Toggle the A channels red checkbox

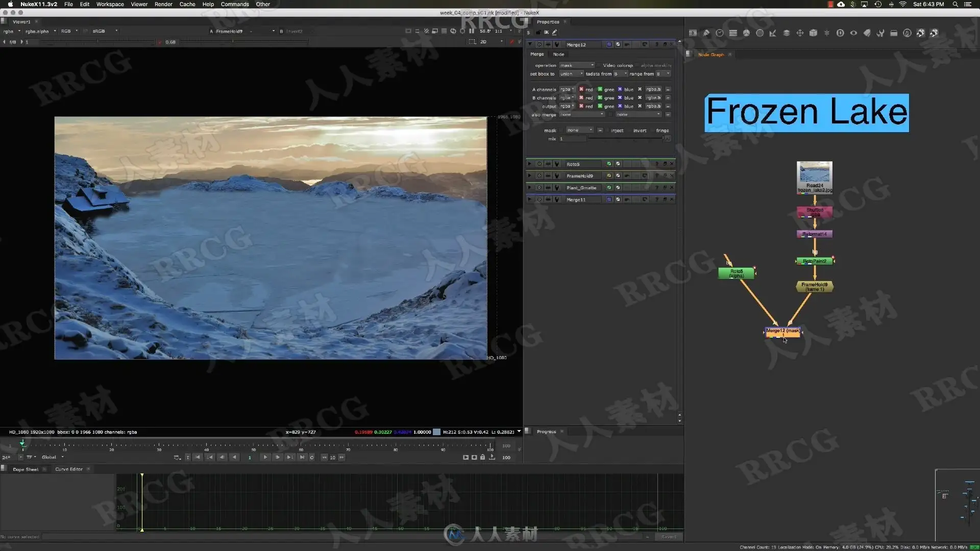tap(581, 89)
